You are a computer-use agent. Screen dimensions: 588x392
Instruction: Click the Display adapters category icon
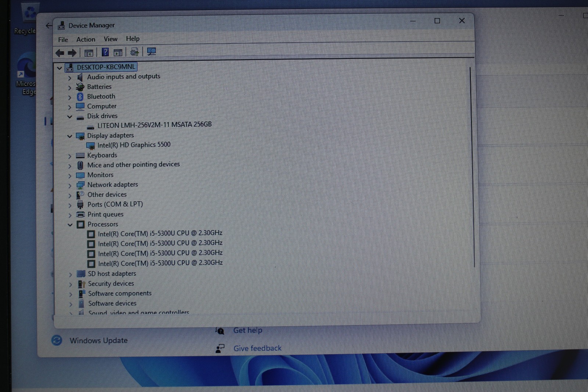80,136
